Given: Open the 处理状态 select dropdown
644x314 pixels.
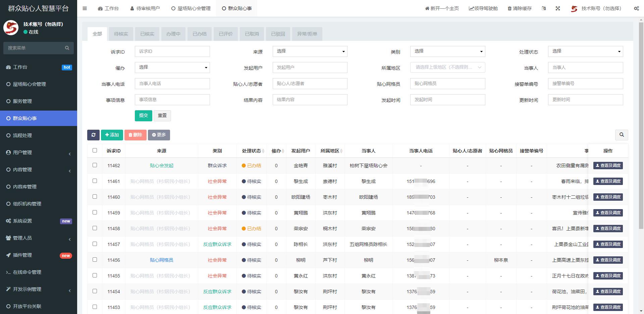Looking at the screenshot, I should point(585,51).
